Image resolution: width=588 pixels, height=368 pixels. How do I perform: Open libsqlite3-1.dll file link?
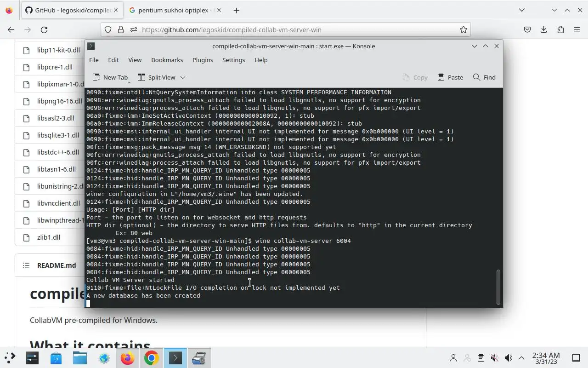point(58,135)
